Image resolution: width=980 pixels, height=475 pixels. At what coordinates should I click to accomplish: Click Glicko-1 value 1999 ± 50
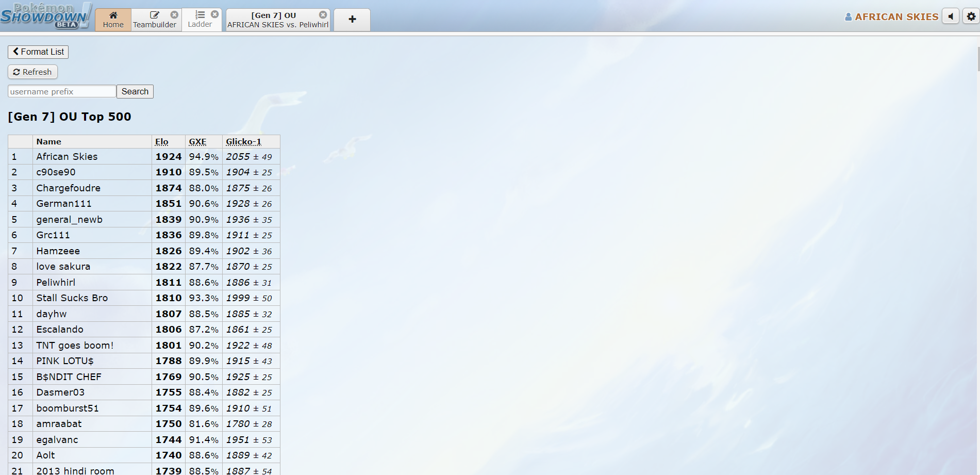click(249, 298)
